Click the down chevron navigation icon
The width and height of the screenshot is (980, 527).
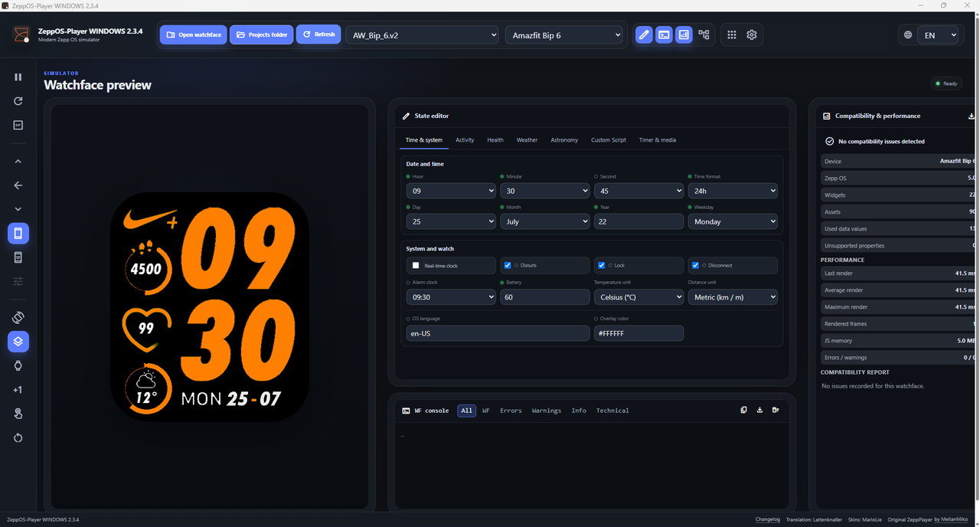pos(18,209)
